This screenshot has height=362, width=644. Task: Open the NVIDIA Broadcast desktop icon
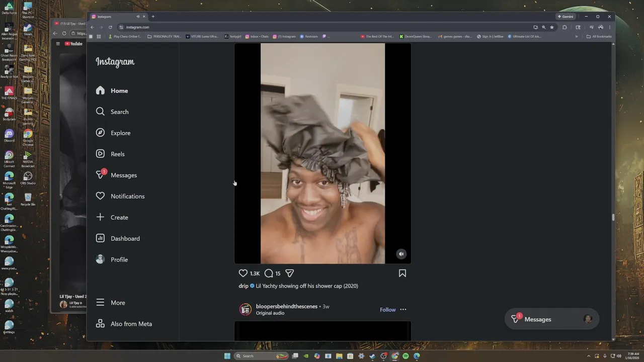coord(28,159)
